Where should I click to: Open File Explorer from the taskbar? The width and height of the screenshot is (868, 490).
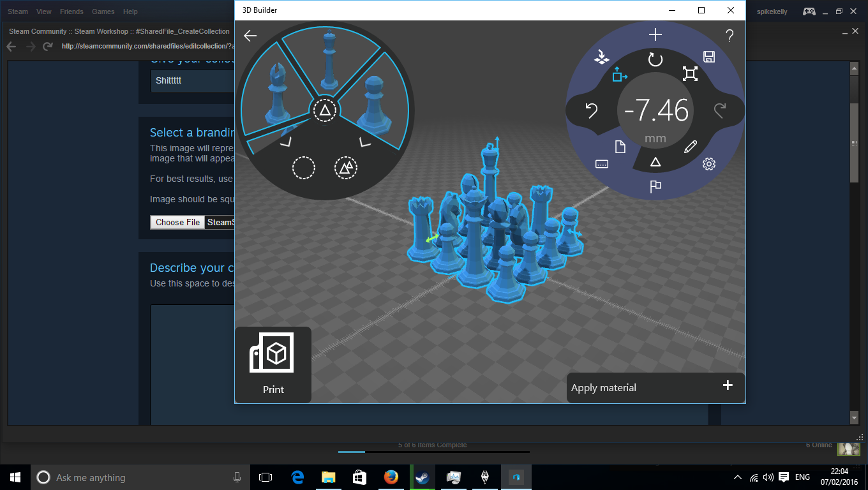click(x=328, y=477)
